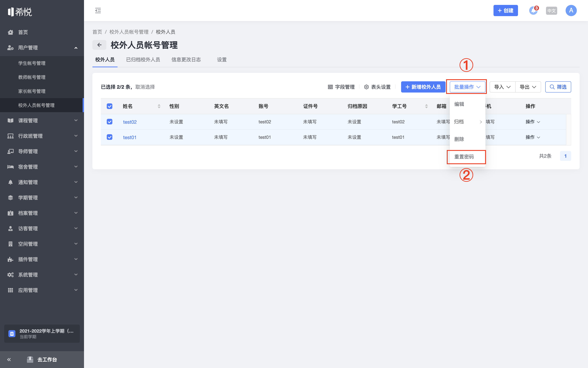
Task: Click 去工作台 at sidebar bottom
Action: tap(42, 359)
